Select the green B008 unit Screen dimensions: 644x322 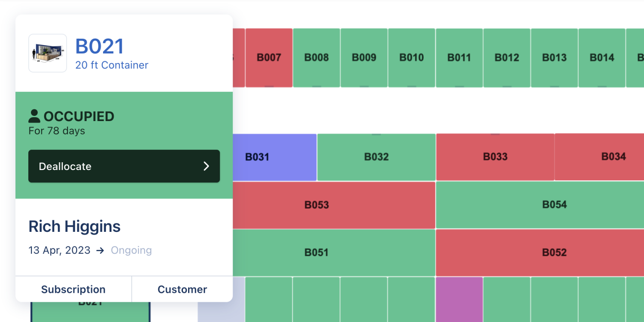pyautogui.click(x=316, y=58)
